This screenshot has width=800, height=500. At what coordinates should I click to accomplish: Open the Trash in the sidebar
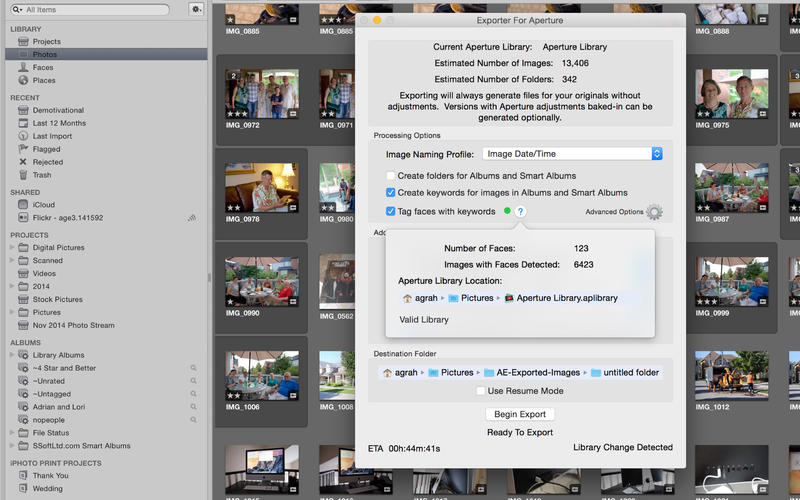click(x=41, y=175)
